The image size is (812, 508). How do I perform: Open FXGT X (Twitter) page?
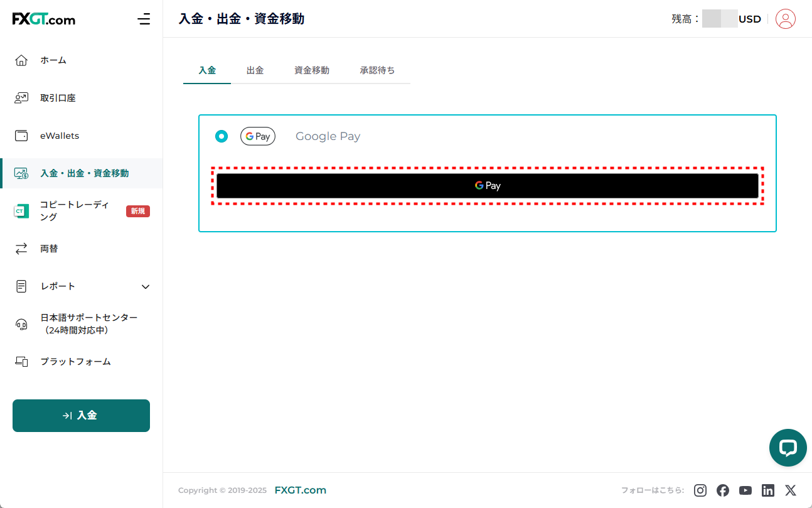pos(791,490)
